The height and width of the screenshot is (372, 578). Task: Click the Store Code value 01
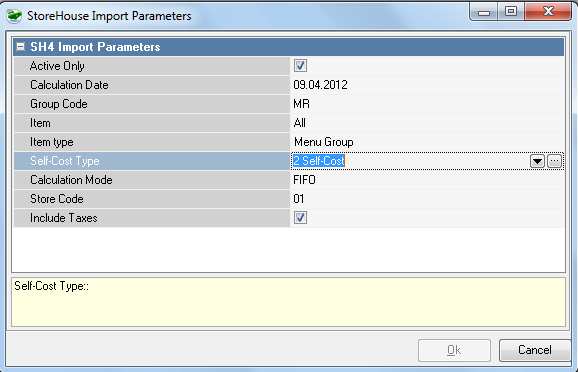click(x=299, y=199)
